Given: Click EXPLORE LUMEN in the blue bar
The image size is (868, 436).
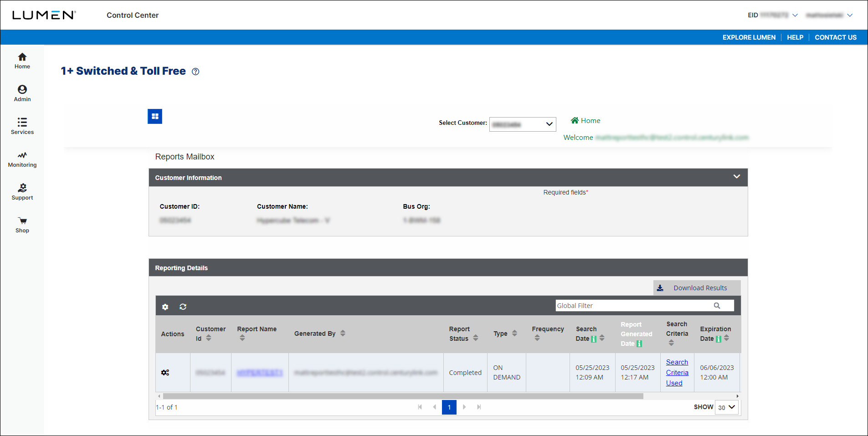Looking at the screenshot, I should pyautogui.click(x=749, y=37).
